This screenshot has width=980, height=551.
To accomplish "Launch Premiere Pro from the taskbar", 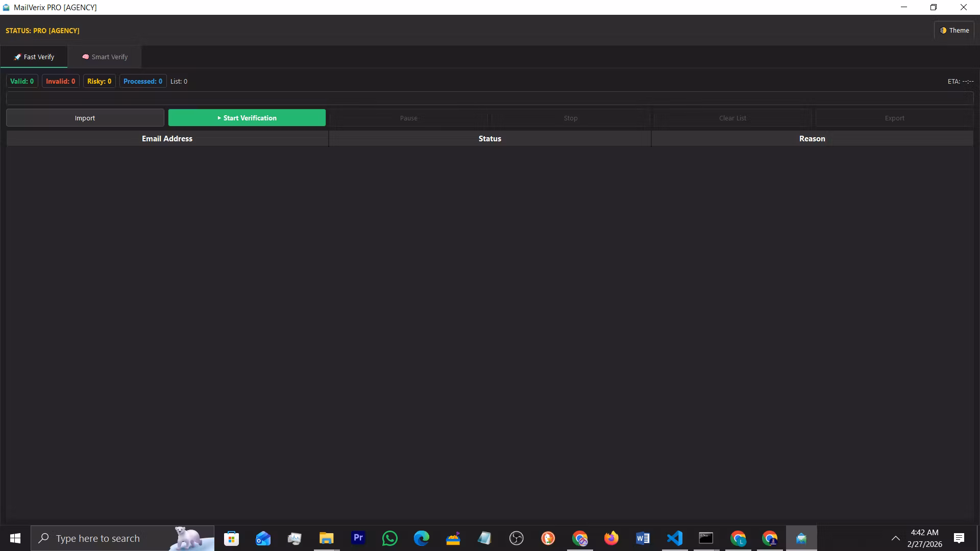I will click(358, 538).
